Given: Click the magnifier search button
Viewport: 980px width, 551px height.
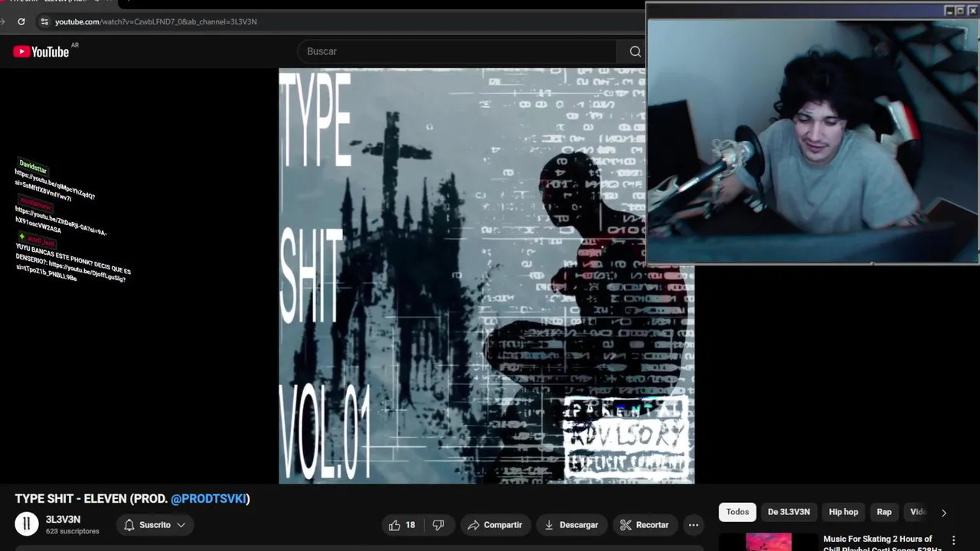Looking at the screenshot, I should click(x=635, y=51).
